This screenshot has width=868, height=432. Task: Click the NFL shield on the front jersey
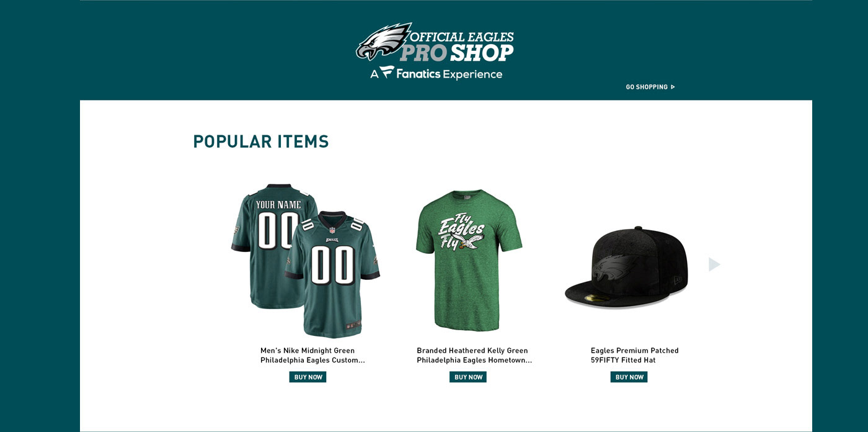coord(332,230)
